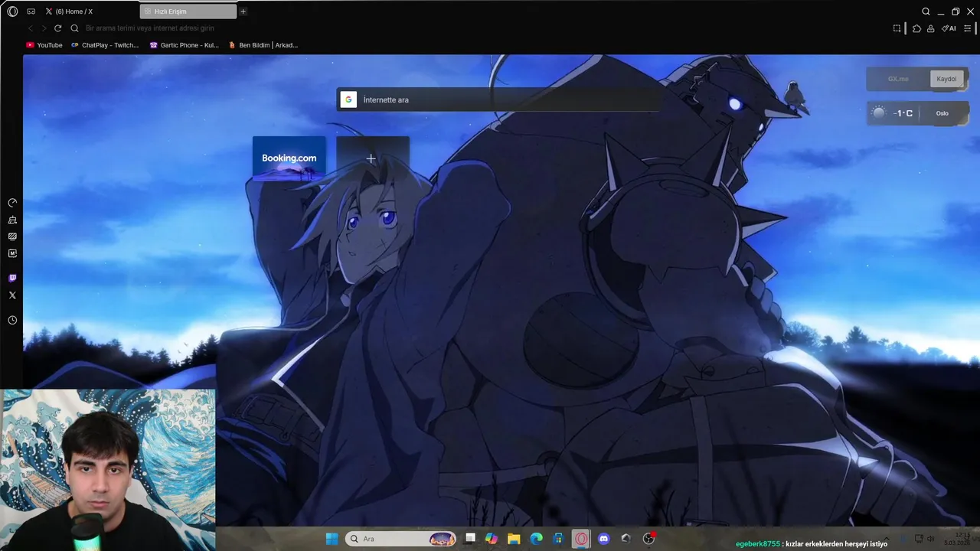The width and height of the screenshot is (980, 551).
Task: Launch Copilot from the taskbar
Action: 492,539
